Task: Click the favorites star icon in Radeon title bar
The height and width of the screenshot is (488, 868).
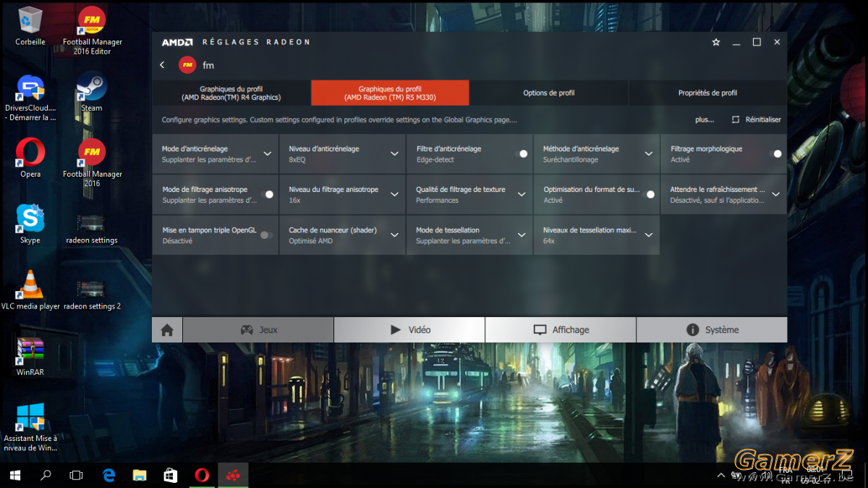Action: (x=716, y=42)
